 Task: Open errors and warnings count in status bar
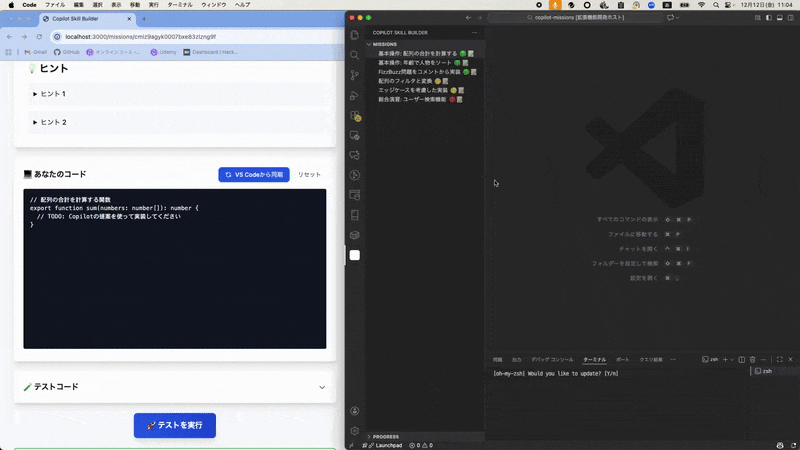pyautogui.click(x=421, y=445)
